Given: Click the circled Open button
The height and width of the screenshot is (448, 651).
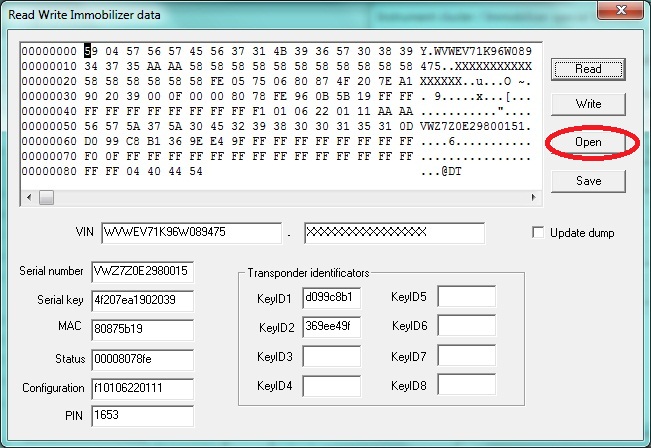Looking at the screenshot, I should click(588, 143).
